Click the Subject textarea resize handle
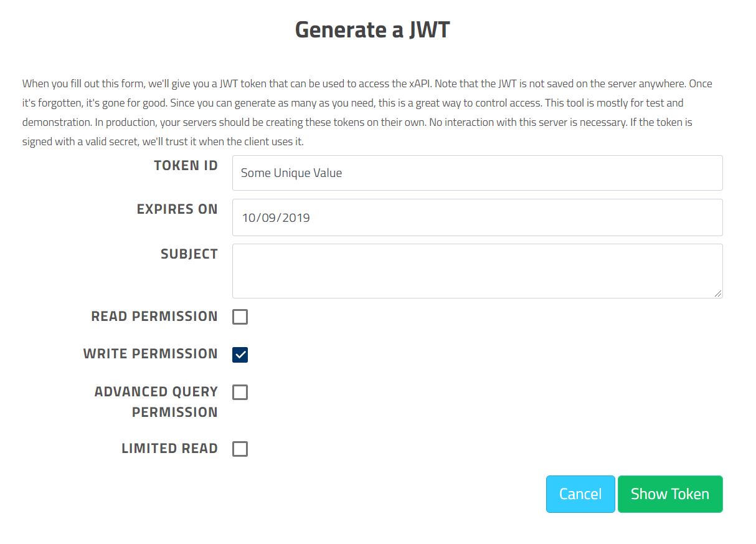The height and width of the screenshot is (544, 756). 719,293
